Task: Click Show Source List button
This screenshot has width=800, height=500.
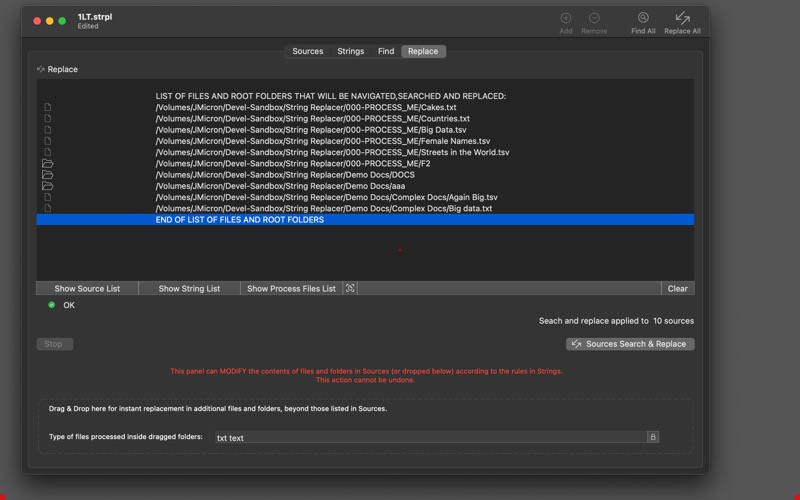Action: click(87, 288)
